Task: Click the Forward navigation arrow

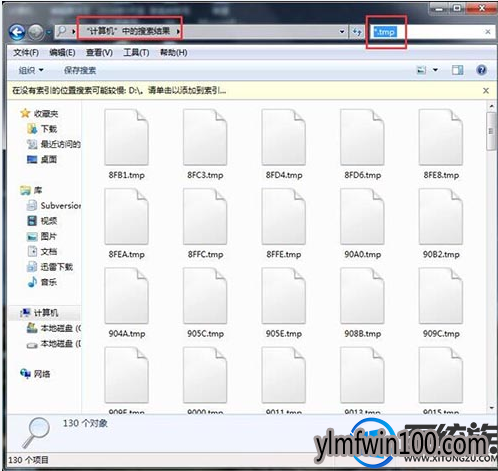Action: (36, 32)
